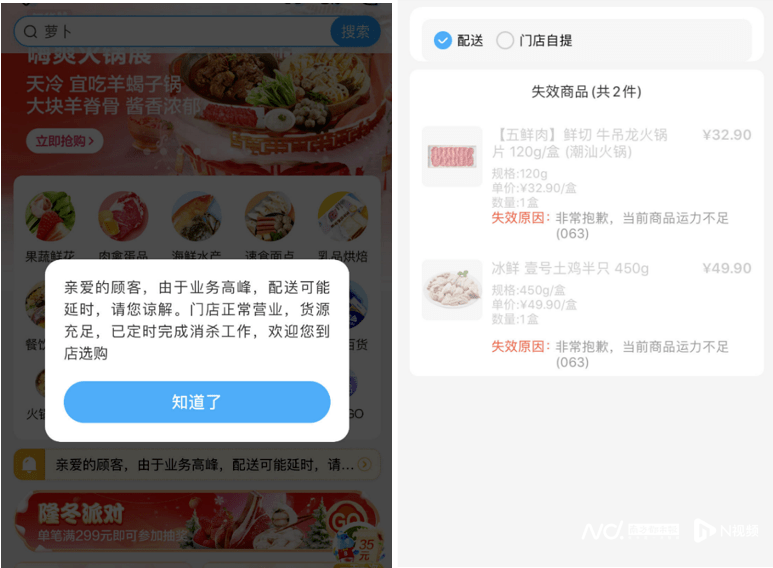
Task: Open the 牛吊龙火锅片 product thumbnail
Action: click(452, 157)
